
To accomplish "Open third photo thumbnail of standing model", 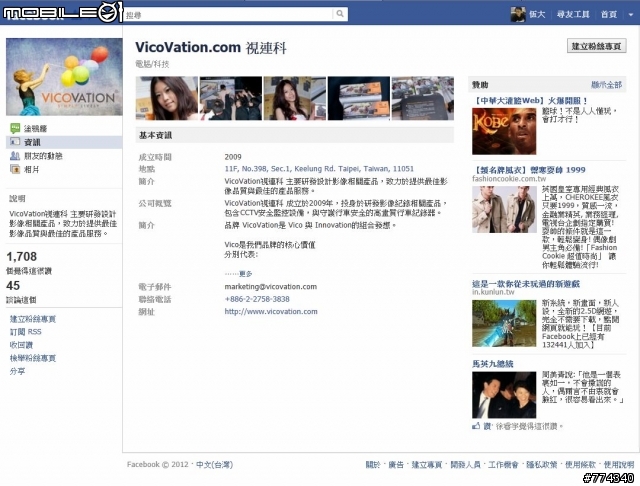I will point(295,98).
